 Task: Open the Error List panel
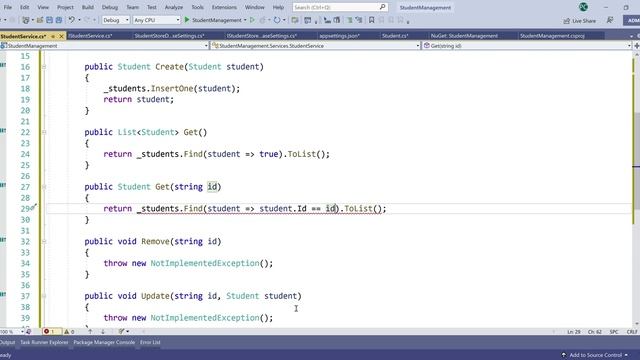click(x=150, y=342)
